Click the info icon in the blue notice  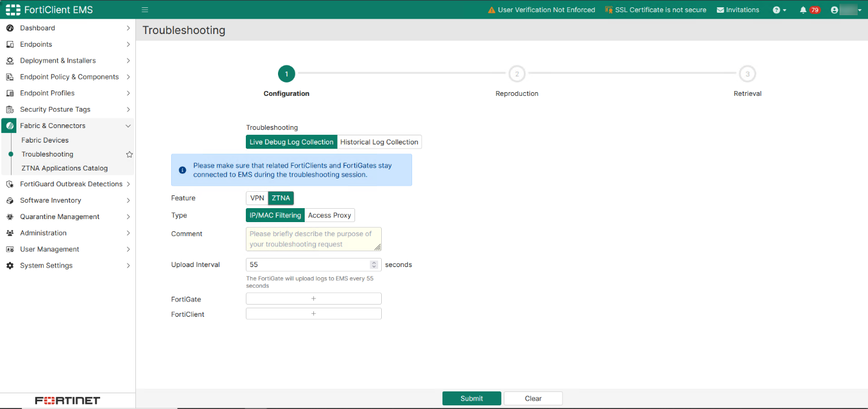[x=182, y=170]
